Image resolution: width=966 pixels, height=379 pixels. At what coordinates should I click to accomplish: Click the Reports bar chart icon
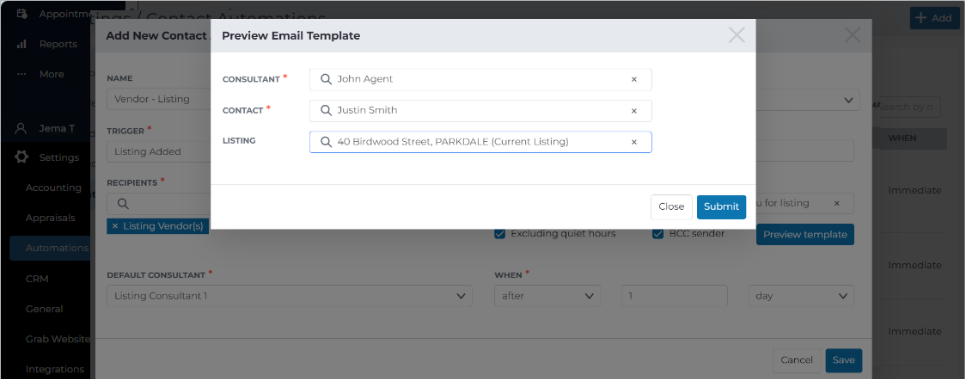coord(22,44)
